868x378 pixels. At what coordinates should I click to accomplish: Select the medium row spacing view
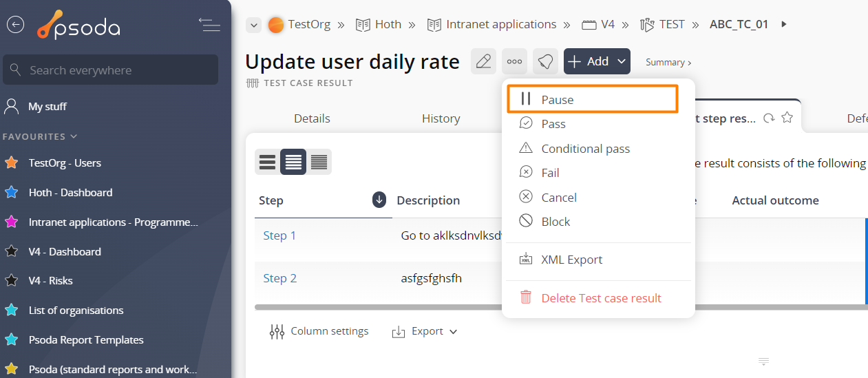(293, 162)
